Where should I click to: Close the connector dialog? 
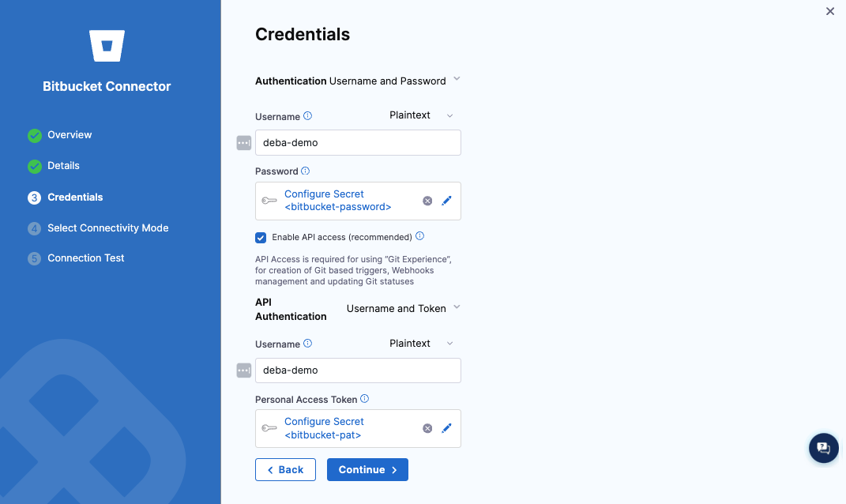click(x=830, y=11)
